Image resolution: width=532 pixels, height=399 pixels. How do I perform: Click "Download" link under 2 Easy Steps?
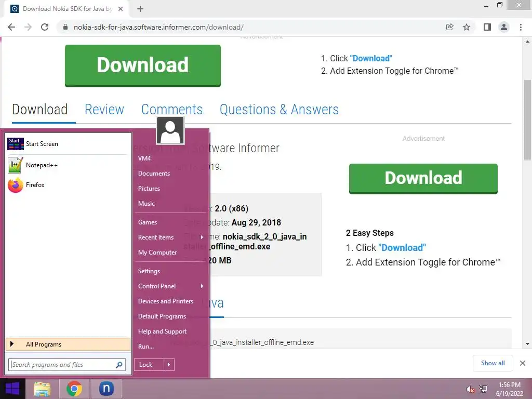point(402,248)
